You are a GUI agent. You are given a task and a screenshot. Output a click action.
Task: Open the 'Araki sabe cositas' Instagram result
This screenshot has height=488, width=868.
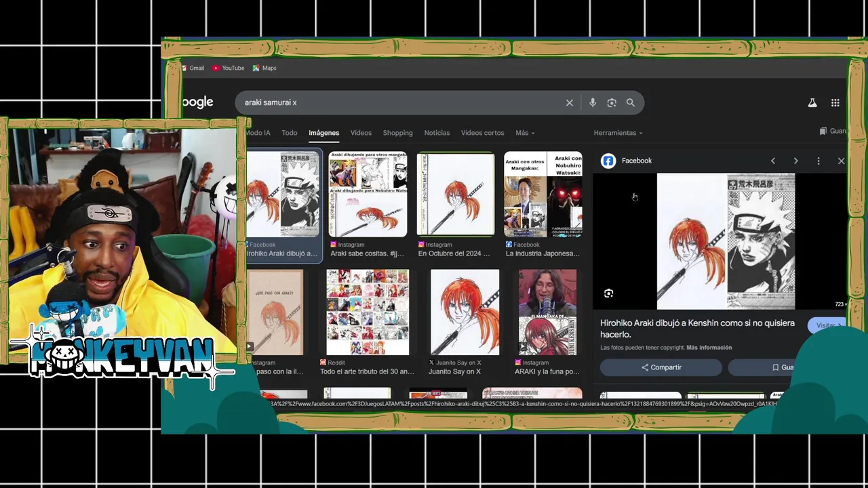coord(368,194)
